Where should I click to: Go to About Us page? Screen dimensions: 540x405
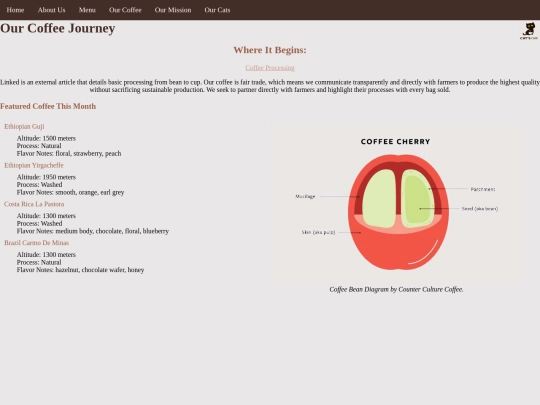tap(51, 10)
